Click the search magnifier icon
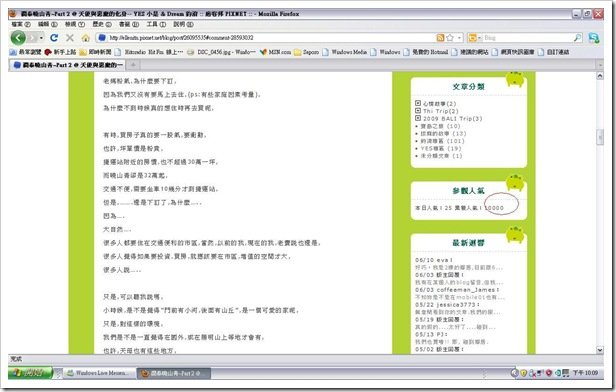The width and height of the screenshot is (616, 392). coord(578,38)
